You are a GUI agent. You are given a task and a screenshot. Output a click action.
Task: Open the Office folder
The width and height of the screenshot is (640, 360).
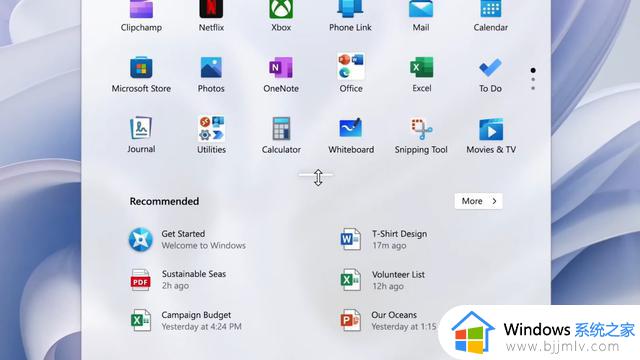351,73
